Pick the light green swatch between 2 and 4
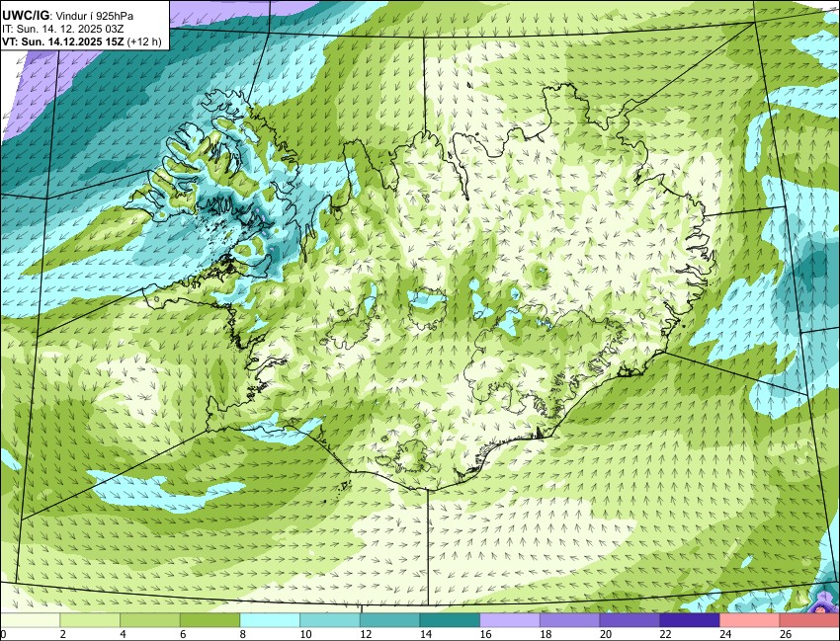840x641 pixels. click(x=90, y=620)
